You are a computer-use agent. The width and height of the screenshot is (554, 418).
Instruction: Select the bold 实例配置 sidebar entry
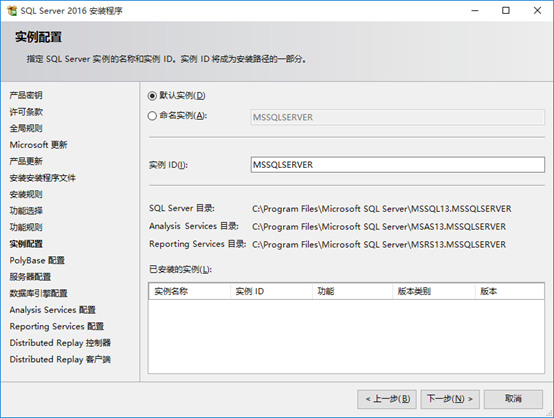pos(26,244)
